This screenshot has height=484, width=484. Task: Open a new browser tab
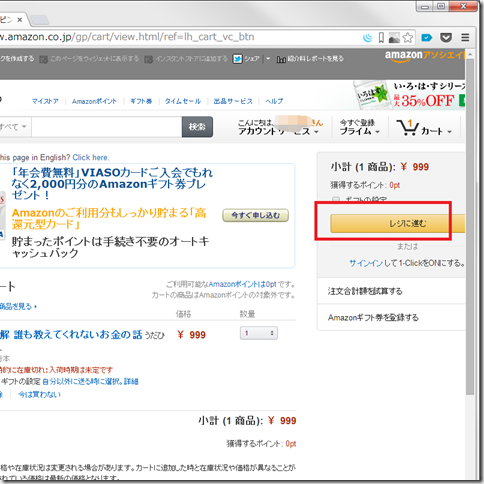[x=40, y=20]
